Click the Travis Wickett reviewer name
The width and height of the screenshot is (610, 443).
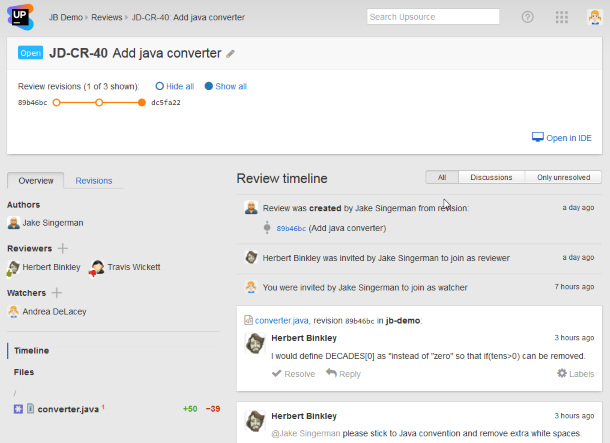134,267
